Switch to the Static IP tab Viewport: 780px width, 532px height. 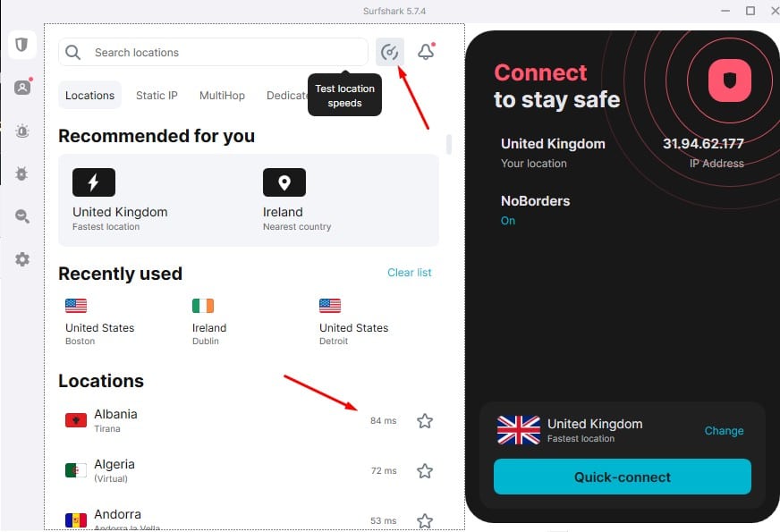coord(157,96)
